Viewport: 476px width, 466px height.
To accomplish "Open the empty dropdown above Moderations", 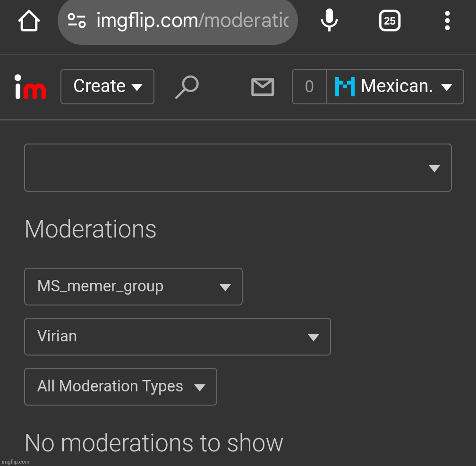I will pos(238,168).
